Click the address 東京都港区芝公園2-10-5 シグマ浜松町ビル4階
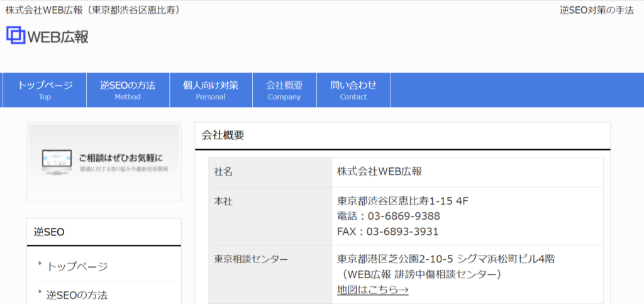The image size is (644, 304). pyautogui.click(x=446, y=259)
